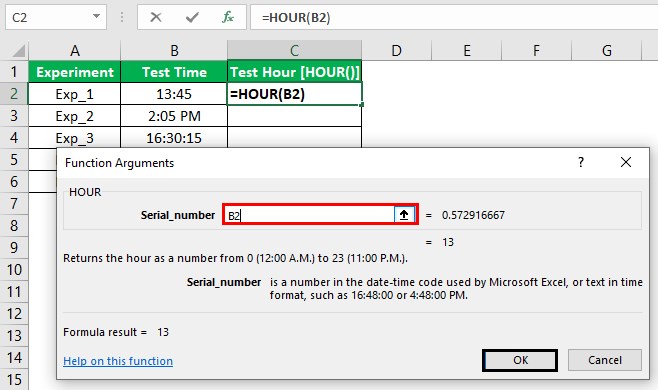Click the Test Time header cell

(174, 72)
